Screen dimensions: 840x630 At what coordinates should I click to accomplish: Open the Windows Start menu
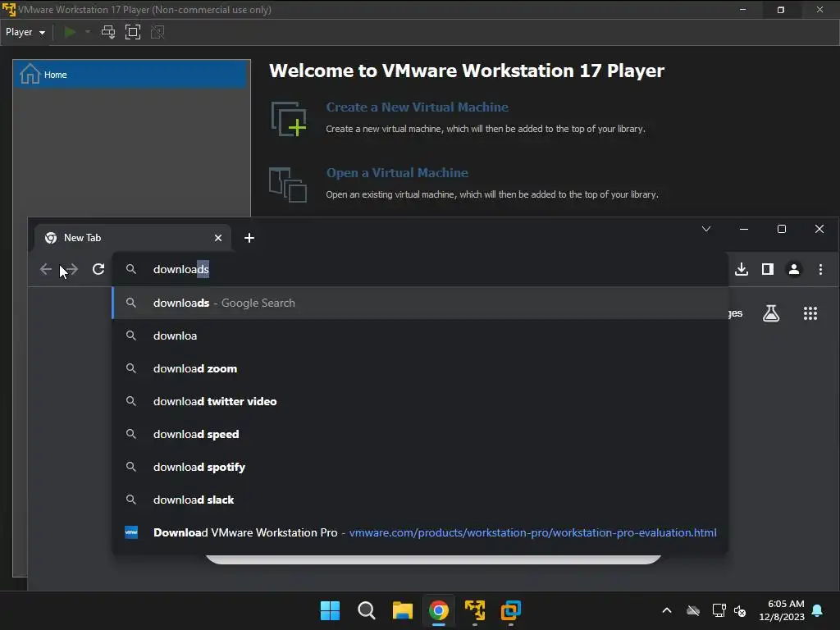click(x=330, y=610)
